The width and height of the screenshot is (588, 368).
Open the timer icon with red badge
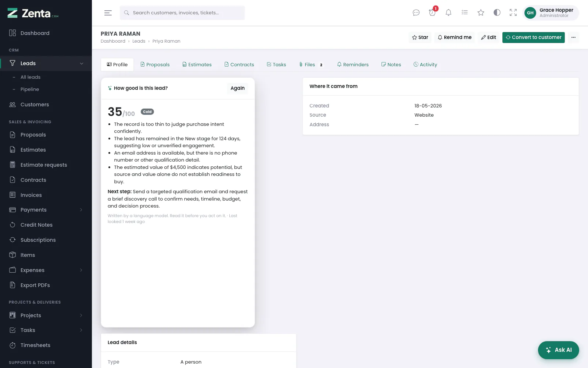(x=433, y=12)
